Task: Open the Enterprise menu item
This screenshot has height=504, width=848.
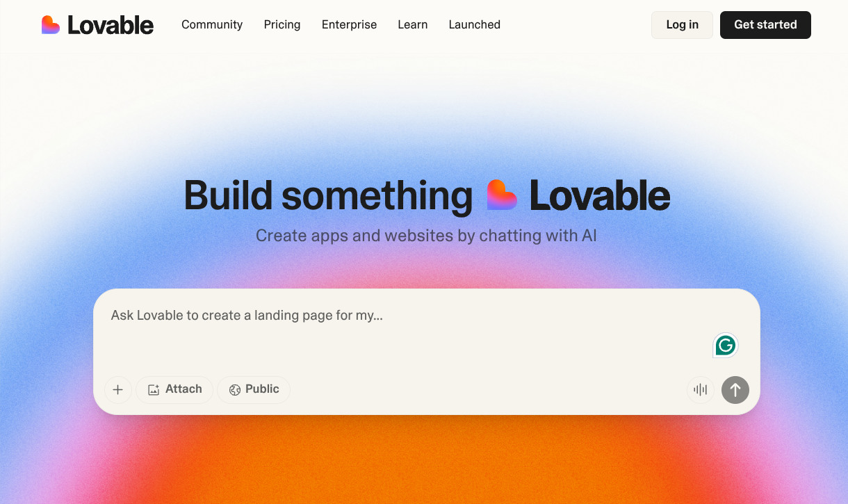Action: (x=349, y=24)
